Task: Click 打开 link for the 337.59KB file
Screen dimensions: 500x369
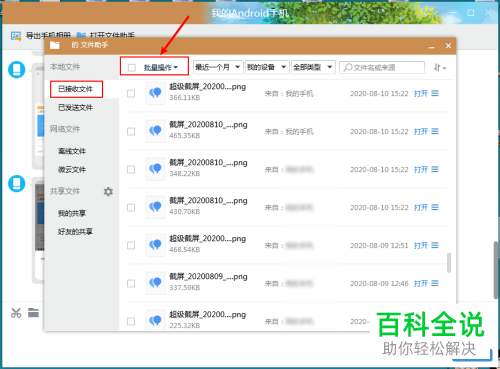Action: point(421,284)
